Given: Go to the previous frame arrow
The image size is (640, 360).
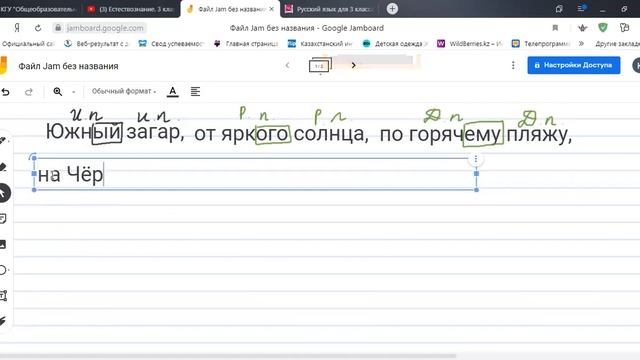Looking at the screenshot, I should (x=287, y=65).
